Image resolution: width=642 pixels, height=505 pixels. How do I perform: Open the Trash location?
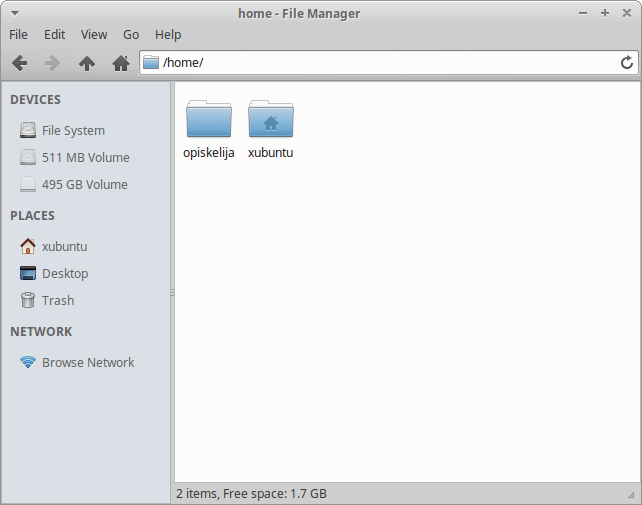pyautogui.click(x=57, y=301)
